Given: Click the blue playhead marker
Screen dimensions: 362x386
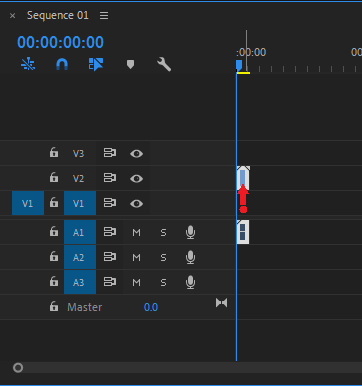Looking at the screenshot, I should click(239, 65).
